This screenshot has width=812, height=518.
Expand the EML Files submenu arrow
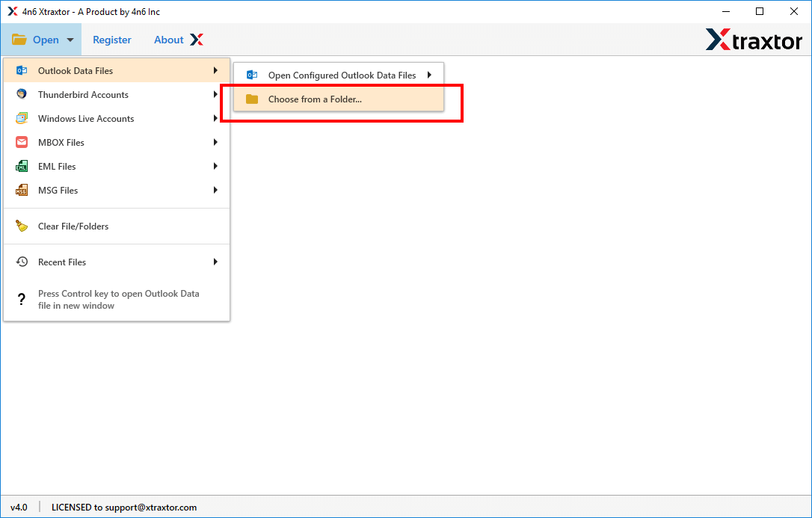click(215, 166)
